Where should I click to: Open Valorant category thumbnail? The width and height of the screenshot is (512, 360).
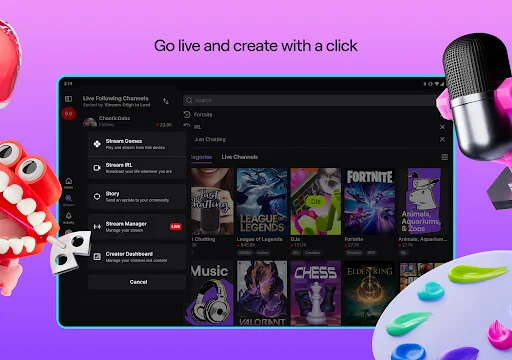(262, 293)
